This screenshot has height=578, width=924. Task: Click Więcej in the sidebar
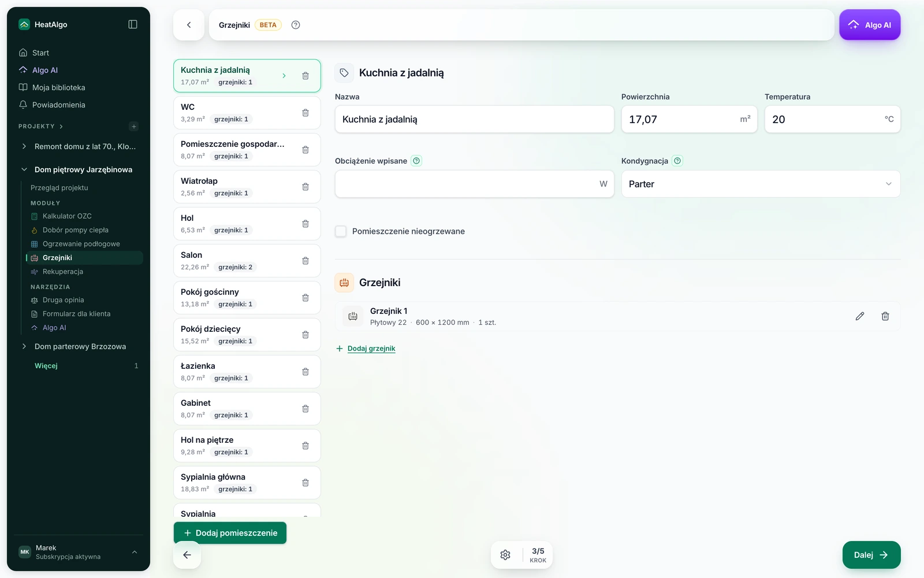pyautogui.click(x=46, y=366)
